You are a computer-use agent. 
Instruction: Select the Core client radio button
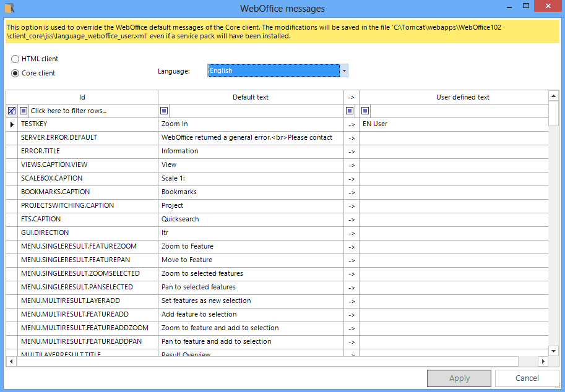(x=15, y=73)
